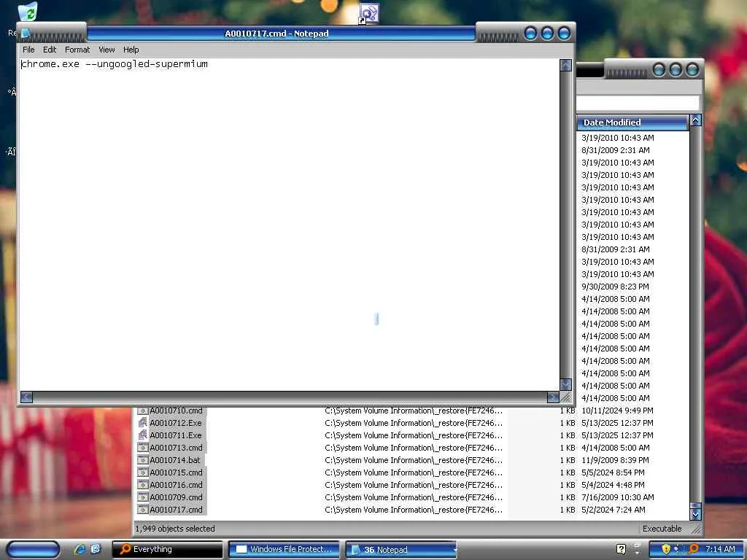Click the file icon of A0010709.cmd
This screenshot has width=747, height=560.
(x=142, y=497)
